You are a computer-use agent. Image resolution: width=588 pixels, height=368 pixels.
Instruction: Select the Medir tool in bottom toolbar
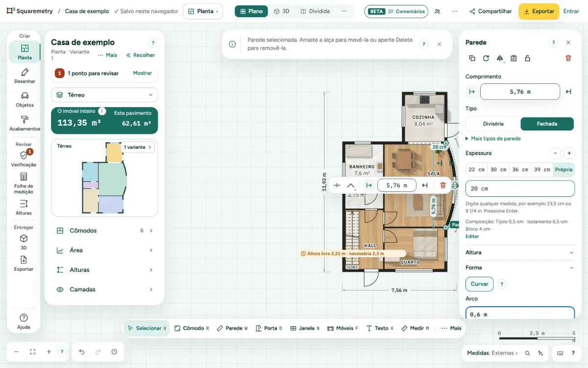[415, 328]
